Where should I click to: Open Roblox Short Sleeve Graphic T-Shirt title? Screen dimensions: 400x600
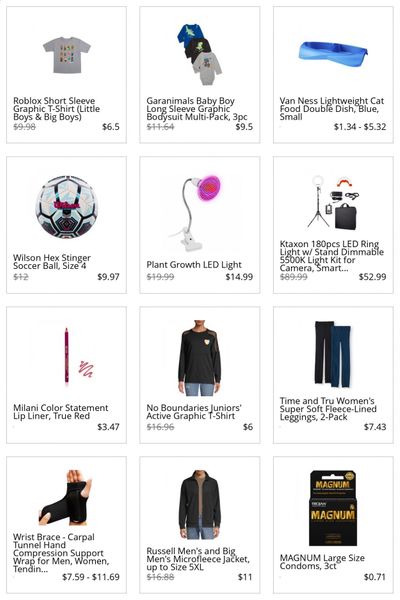tap(57, 109)
